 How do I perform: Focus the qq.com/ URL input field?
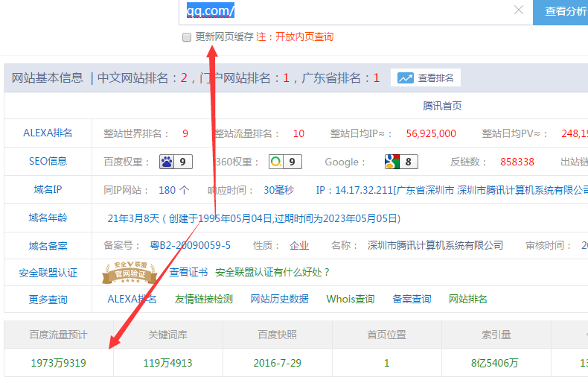click(356, 12)
